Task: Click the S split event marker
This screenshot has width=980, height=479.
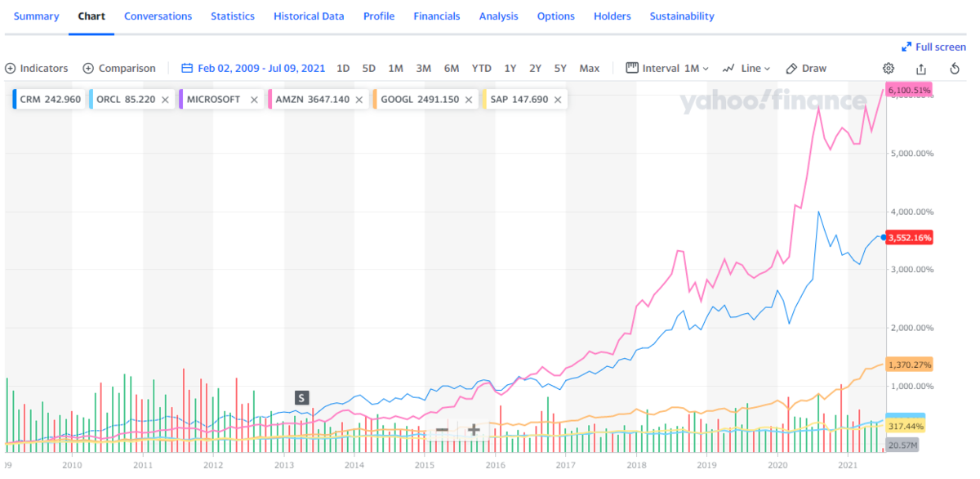Action: (301, 398)
